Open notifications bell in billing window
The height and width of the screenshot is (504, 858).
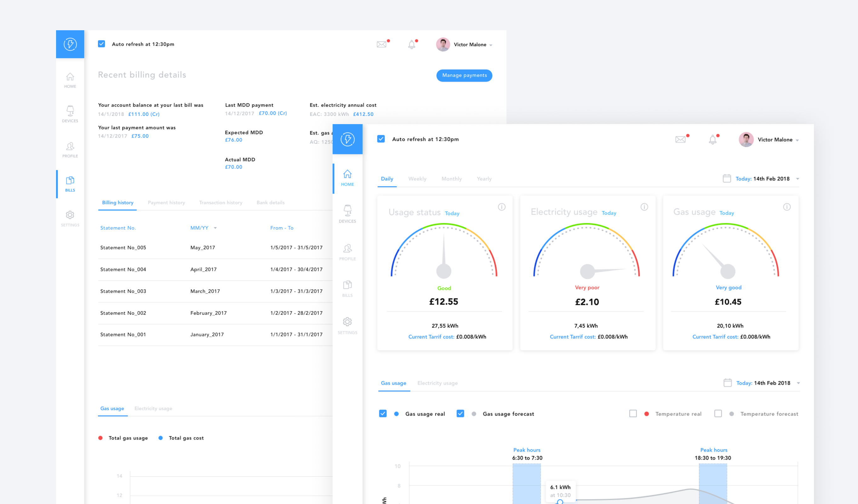coord(412,45)
